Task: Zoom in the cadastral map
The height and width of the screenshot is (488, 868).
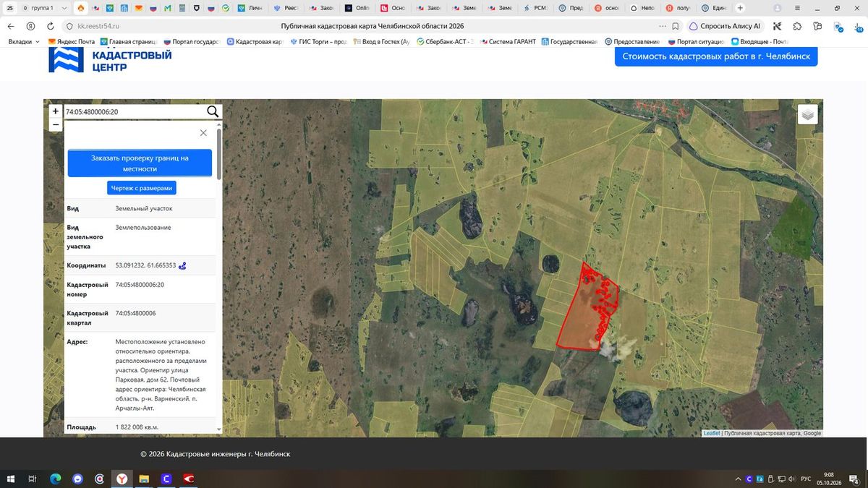Action: tap(56, 111)
